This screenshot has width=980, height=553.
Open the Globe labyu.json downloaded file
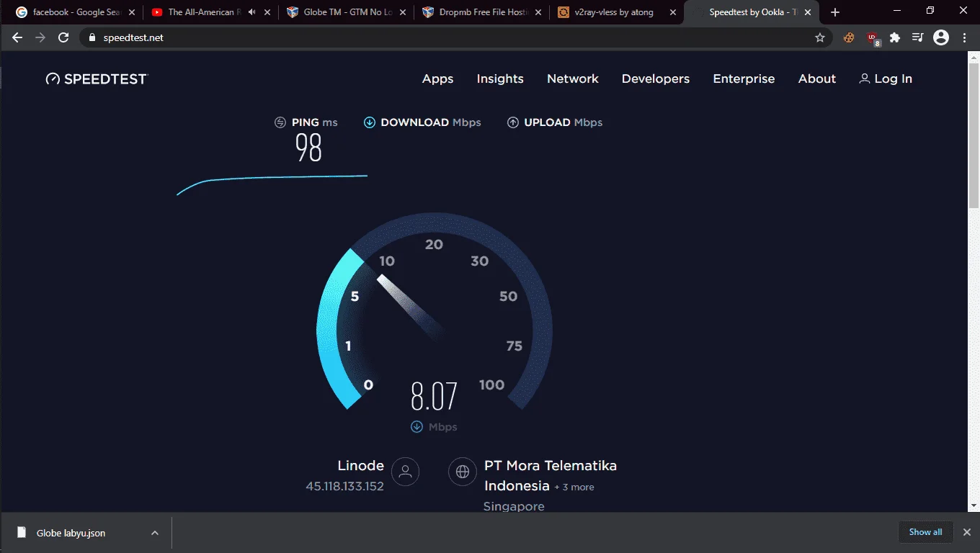click(71, 533)
